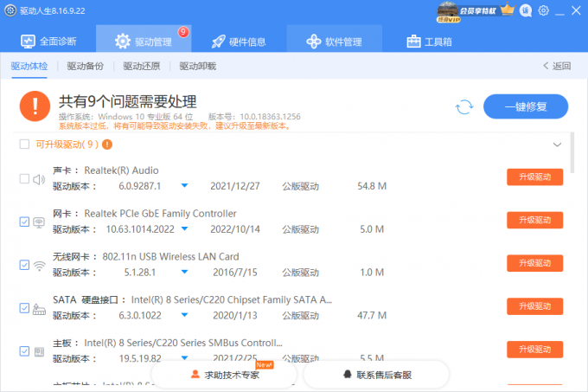Click the 一键修复 button

[526, 106]
